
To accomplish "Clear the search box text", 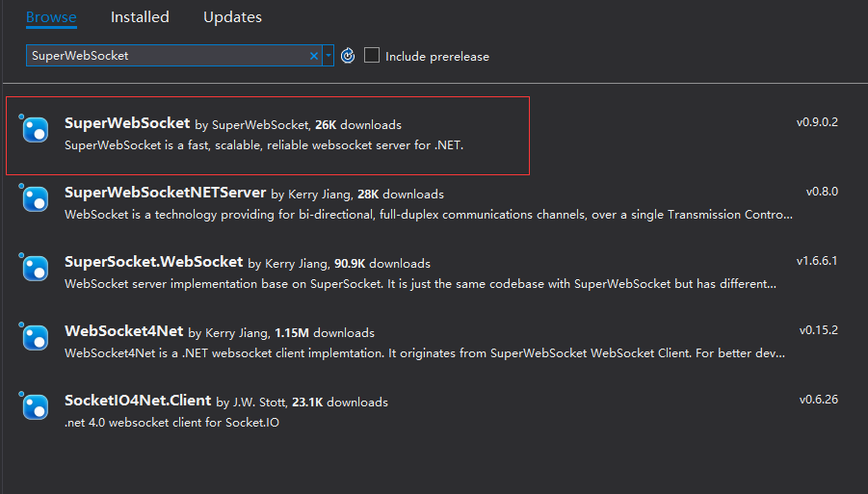I will coord(314,55).
